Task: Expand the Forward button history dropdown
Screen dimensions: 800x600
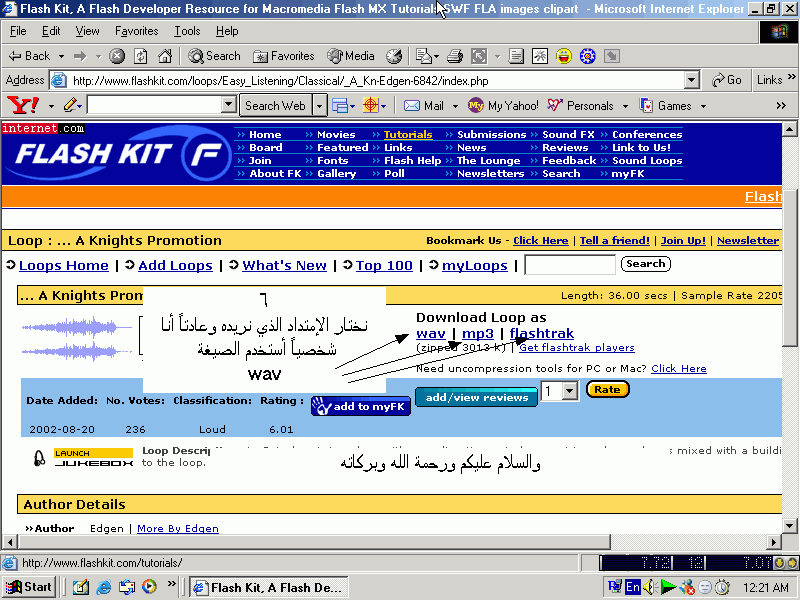Action: click(x=98, y=56)
